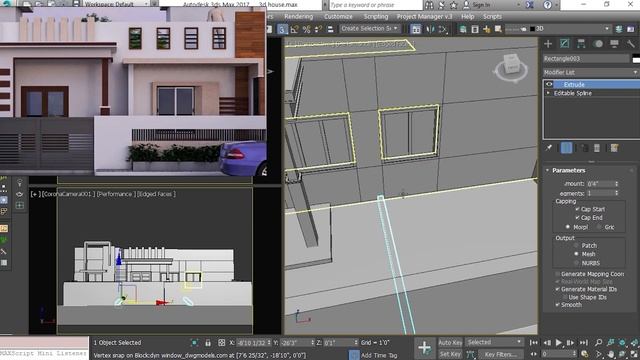The height and width of the screenshot is (360, 640).
Task: Click the object color swatch beside Rectangle003
Action: [x=636, y=59]
